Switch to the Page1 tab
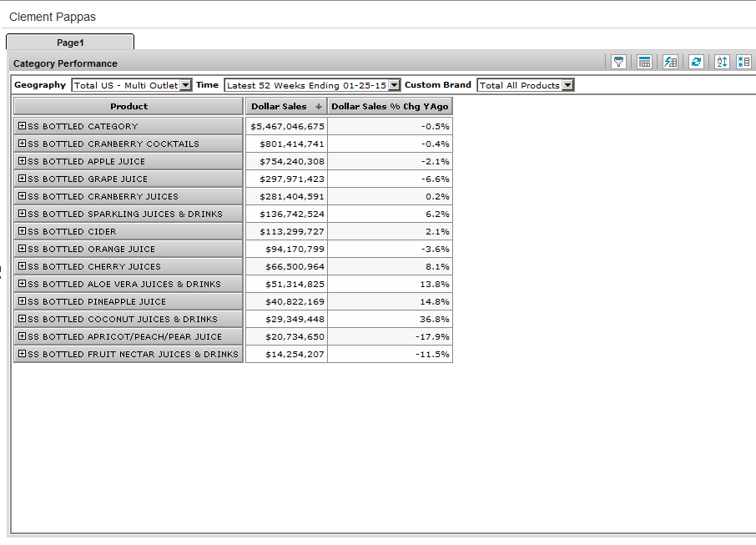The height and width of the screenshot is (545, 756). tap(70, 43)
